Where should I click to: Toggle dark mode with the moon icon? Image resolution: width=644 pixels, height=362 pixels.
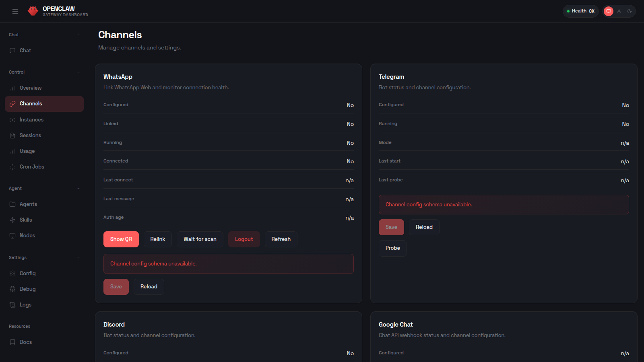(629, 11)
